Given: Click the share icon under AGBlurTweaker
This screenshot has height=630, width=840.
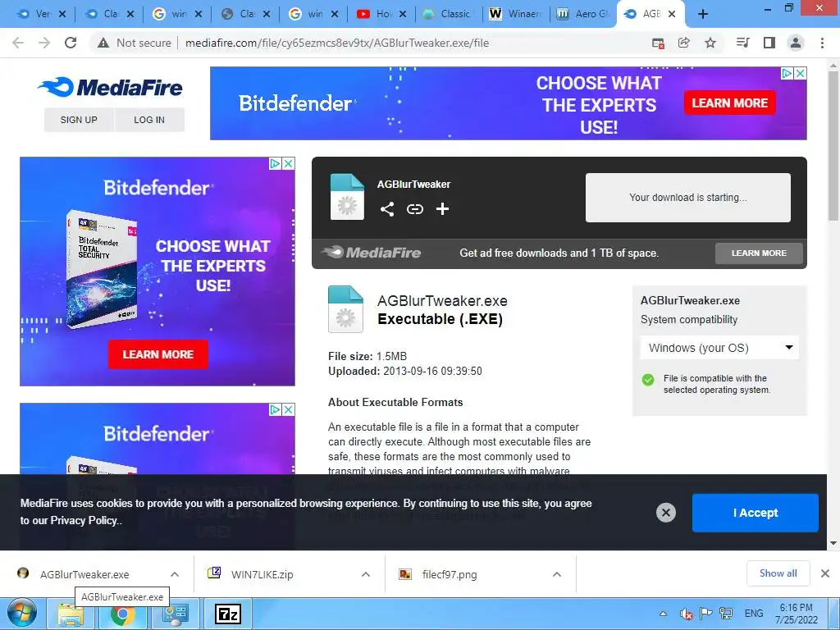Looking at the screenshot, I should pyautogui.click(x=387, y=209).
